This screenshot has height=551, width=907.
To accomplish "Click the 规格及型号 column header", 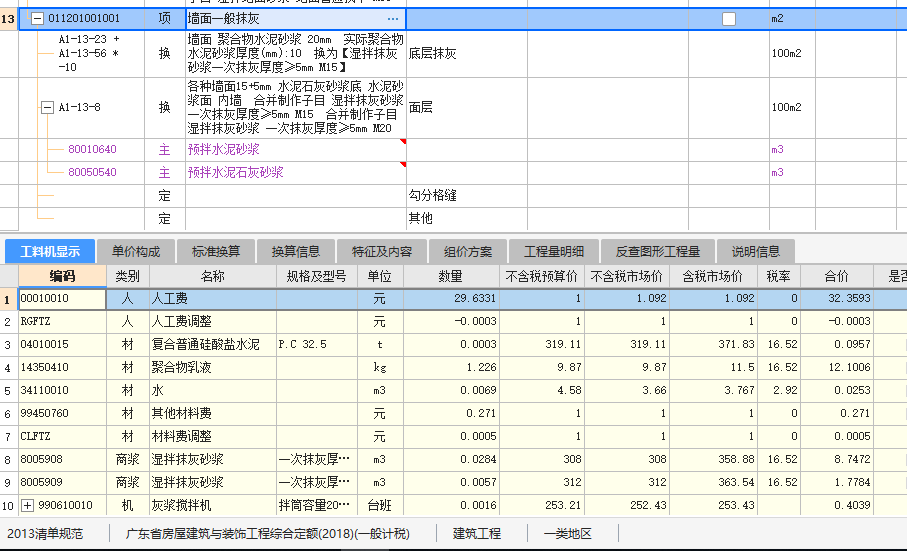I will click(317, 276).
